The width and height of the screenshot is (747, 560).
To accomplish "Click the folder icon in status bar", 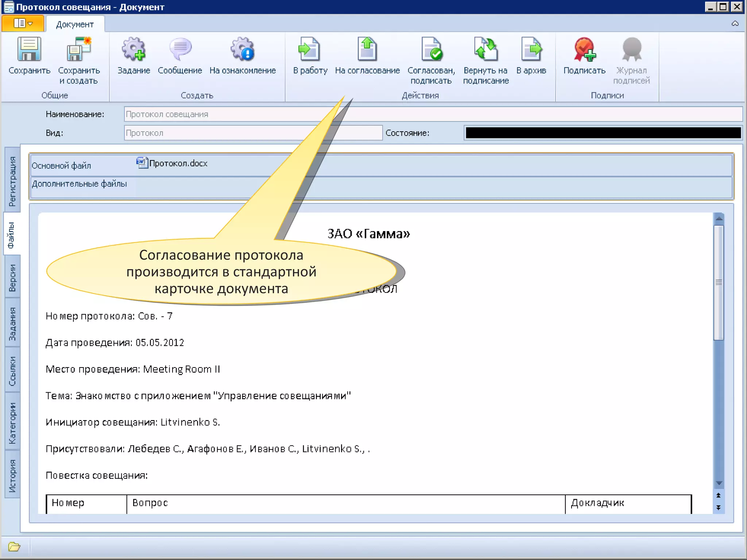I will (x=14, y=547).
